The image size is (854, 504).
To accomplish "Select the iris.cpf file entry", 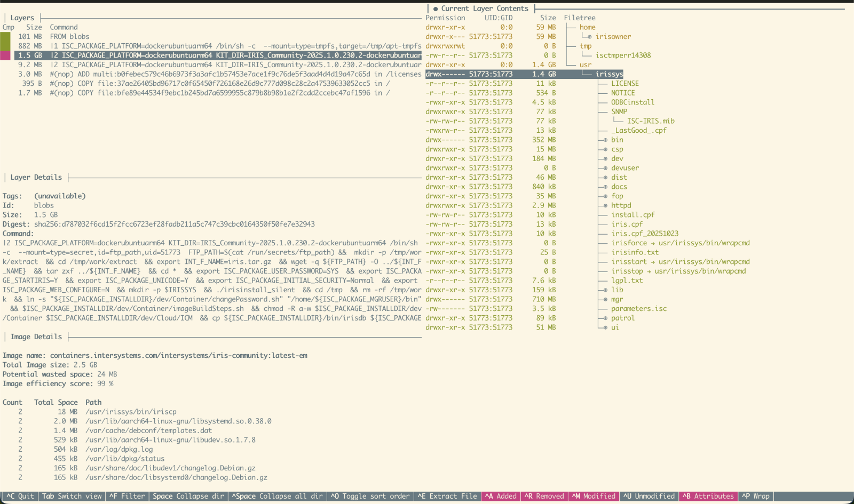I will [627, 224].
